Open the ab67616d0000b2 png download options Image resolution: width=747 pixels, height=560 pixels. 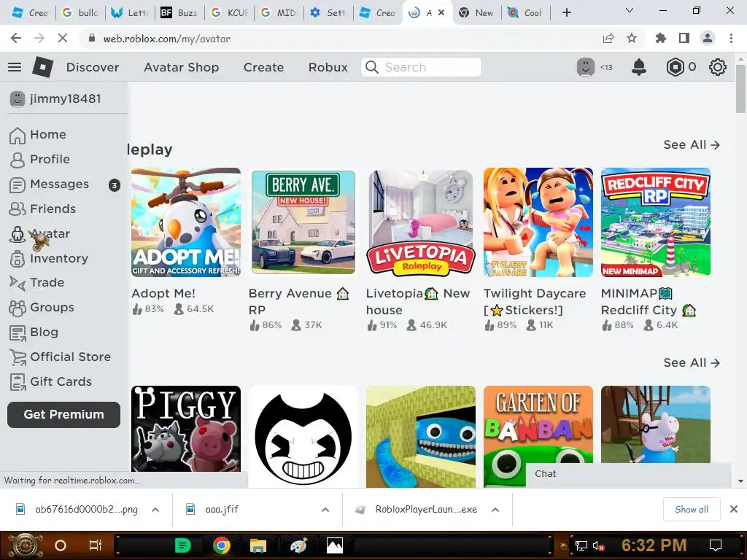[155, 510]
